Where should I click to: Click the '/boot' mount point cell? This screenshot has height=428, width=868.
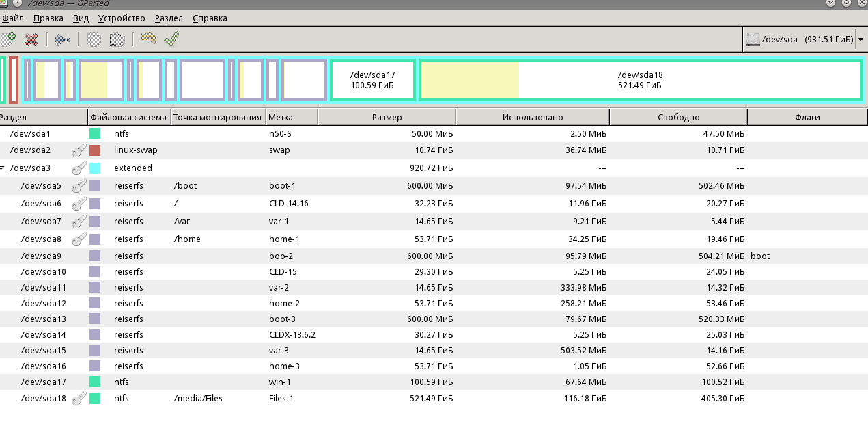point(186,186)
